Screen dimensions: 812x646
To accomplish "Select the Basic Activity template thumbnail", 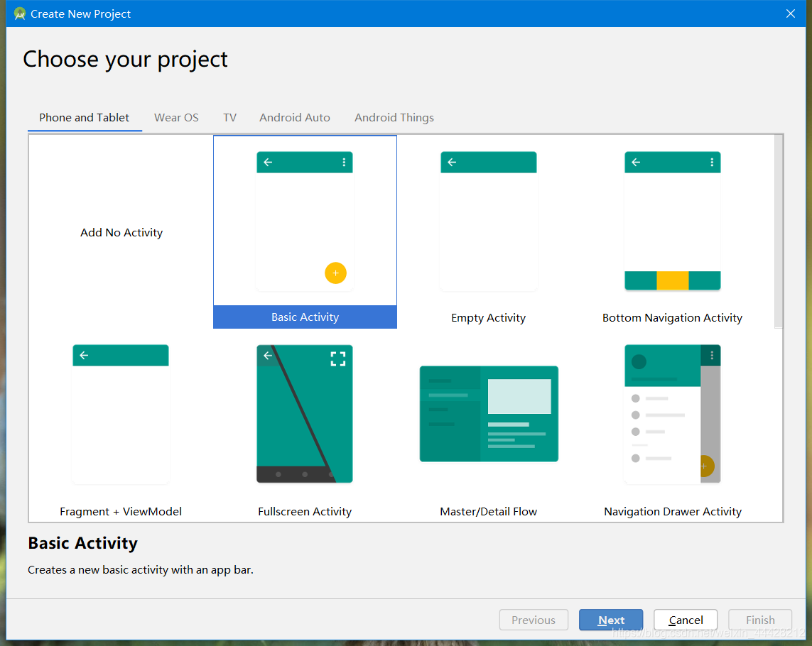I will 305,221.
